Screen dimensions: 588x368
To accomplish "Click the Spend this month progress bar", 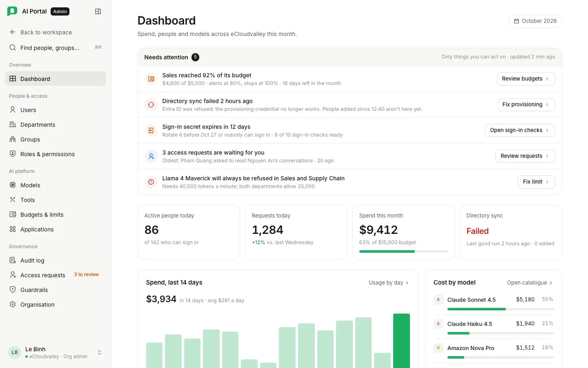I will point(403,251).
